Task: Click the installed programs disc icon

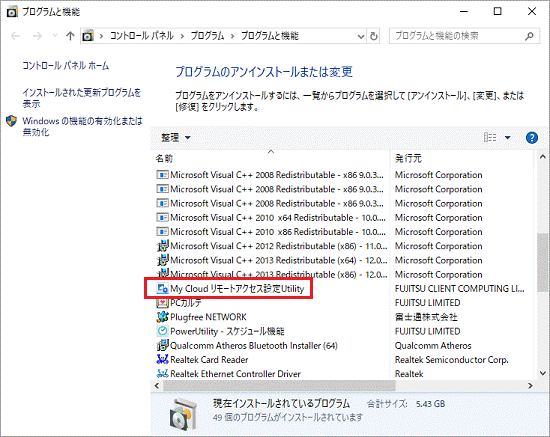Action: click(183, 414)
